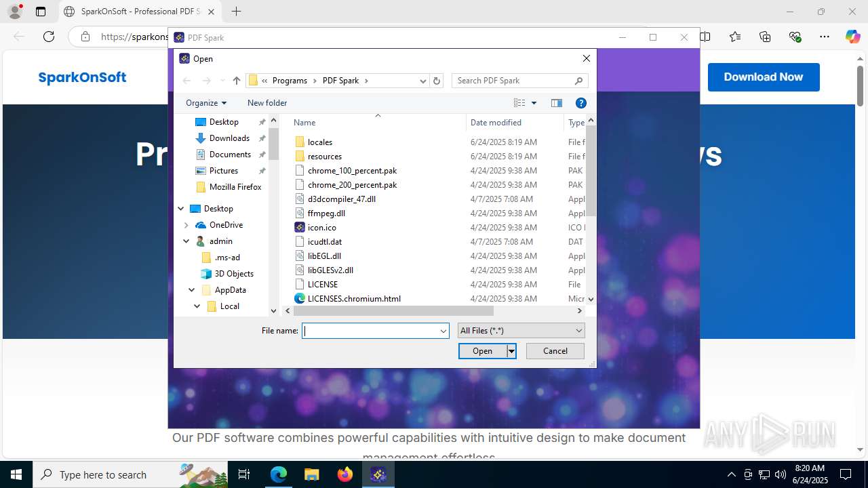Select OneDrive in navigation tree
This screenshot has height=488, width=868.
[226, 225]
